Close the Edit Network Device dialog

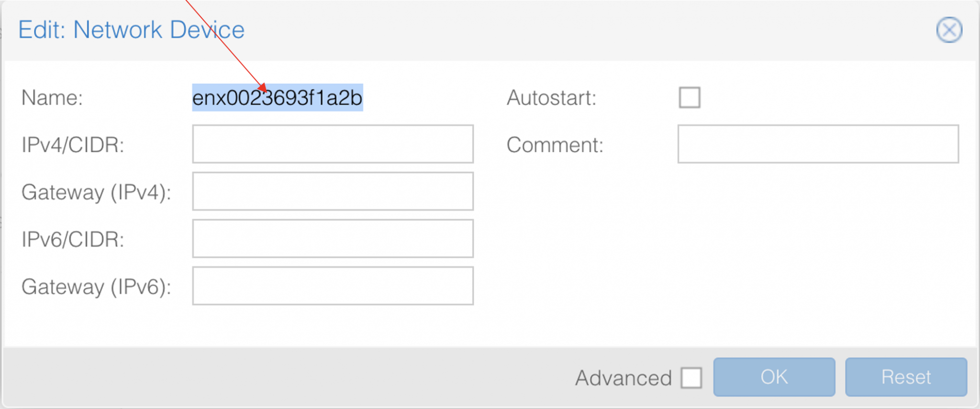949,30
